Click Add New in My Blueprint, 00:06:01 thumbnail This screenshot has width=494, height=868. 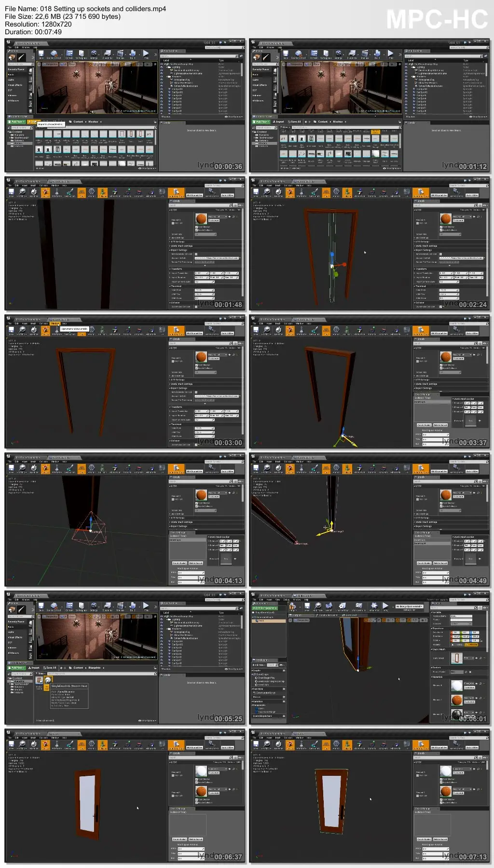(x=259, y=665)
